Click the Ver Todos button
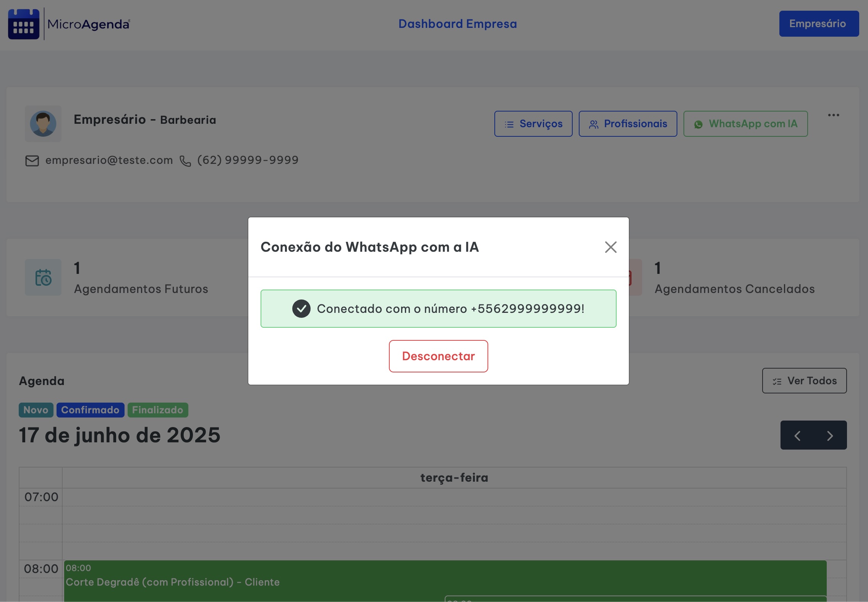The image size is (868, 602). pyautogui.click(x=804, y=380)
